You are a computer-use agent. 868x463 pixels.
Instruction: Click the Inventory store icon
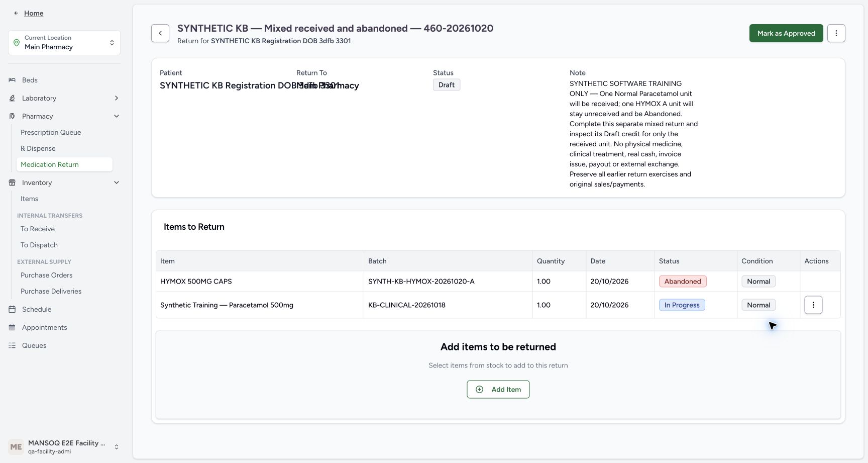click(x=12, y=182)
